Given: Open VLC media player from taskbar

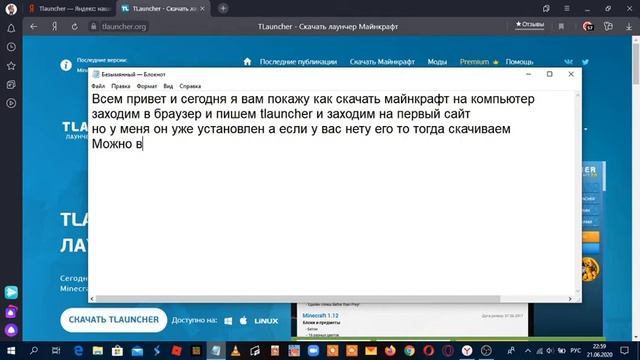Looking at the screenshot, I should click(236, 351).
